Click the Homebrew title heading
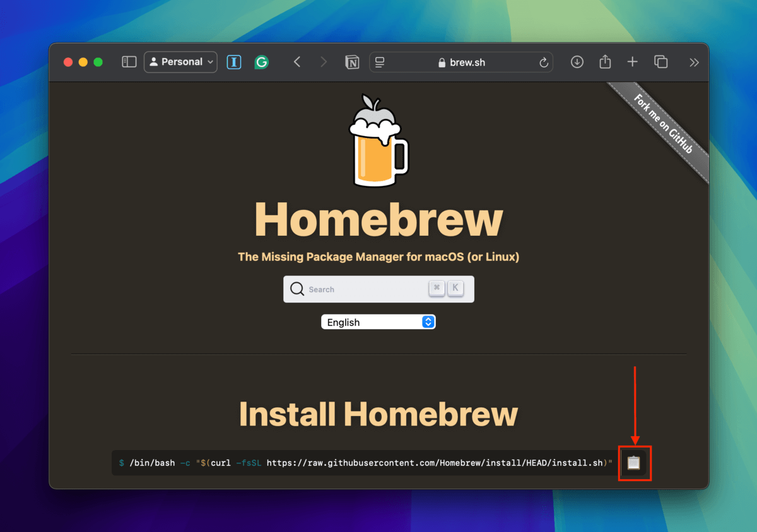 coord(378,219)
